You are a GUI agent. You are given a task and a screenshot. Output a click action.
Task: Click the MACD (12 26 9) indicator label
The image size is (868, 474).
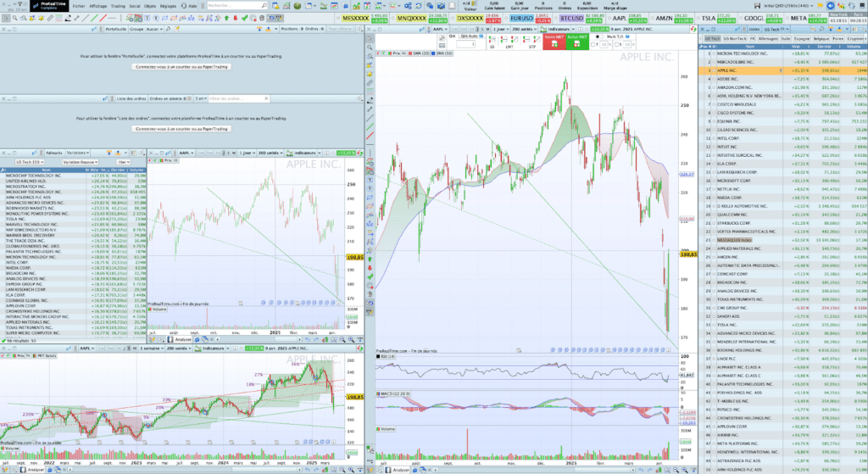coord(393,393)
